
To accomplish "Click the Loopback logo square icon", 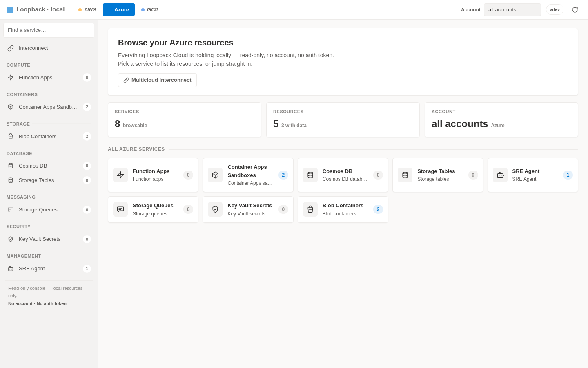I will (10, 10).
